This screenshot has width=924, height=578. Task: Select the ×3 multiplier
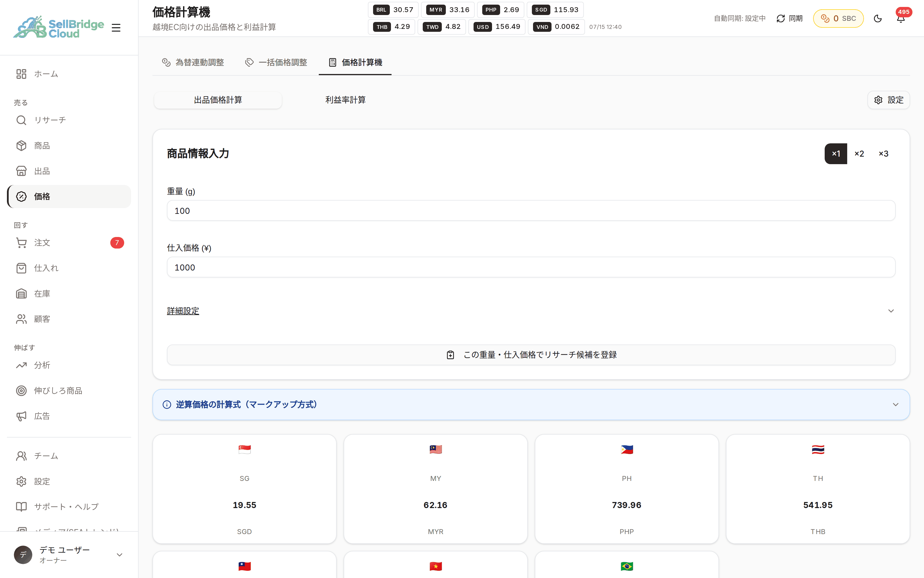pyautogui.click(x=884, y=154)
